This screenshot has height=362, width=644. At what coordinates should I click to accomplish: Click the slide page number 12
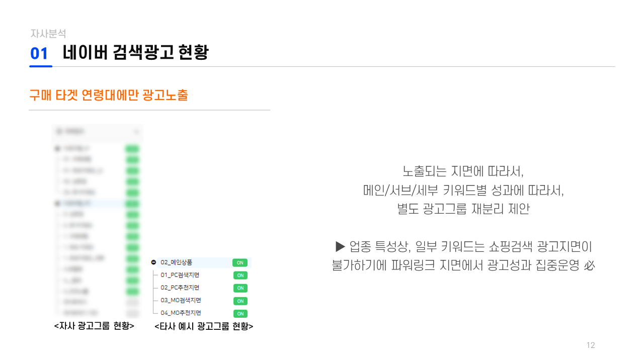pos(591,345)
